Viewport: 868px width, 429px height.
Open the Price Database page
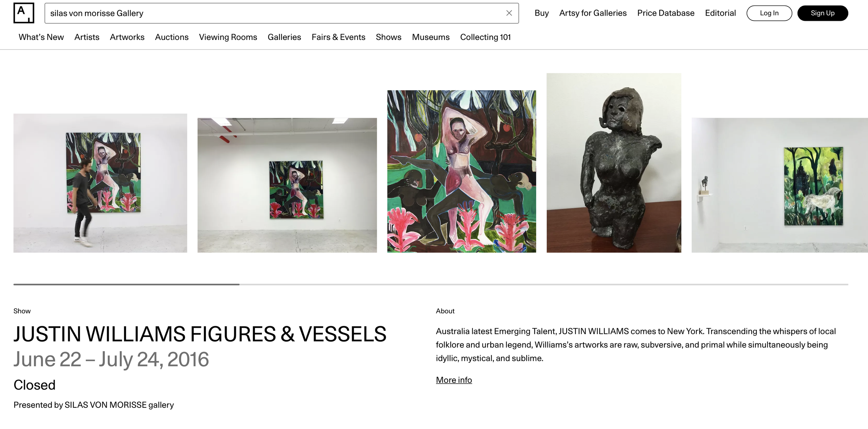click(x=666, y=13)
